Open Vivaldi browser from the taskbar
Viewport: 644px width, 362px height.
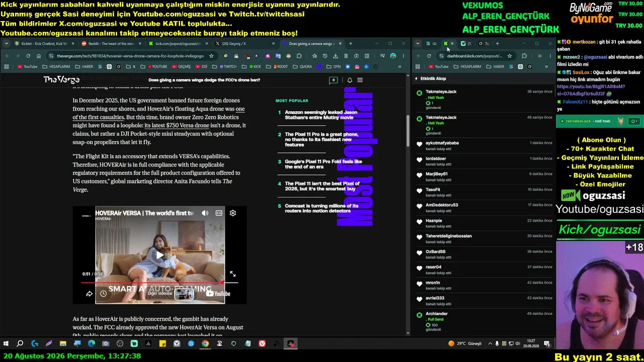click(262, 344)
